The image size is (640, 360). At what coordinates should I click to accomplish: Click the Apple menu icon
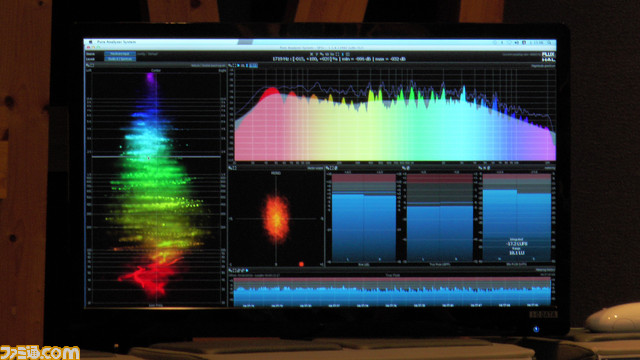click(91, 42)
